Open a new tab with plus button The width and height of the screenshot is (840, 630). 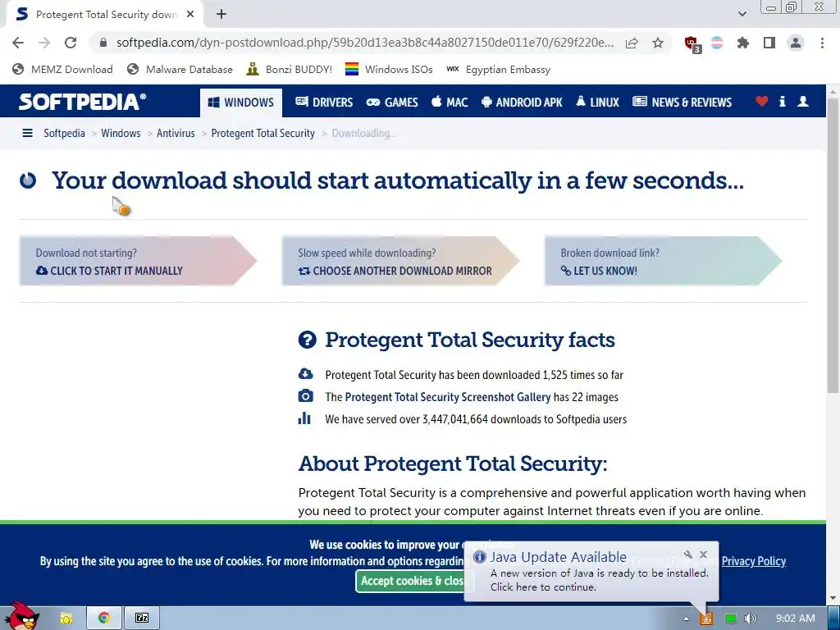[x=221, y=14]
